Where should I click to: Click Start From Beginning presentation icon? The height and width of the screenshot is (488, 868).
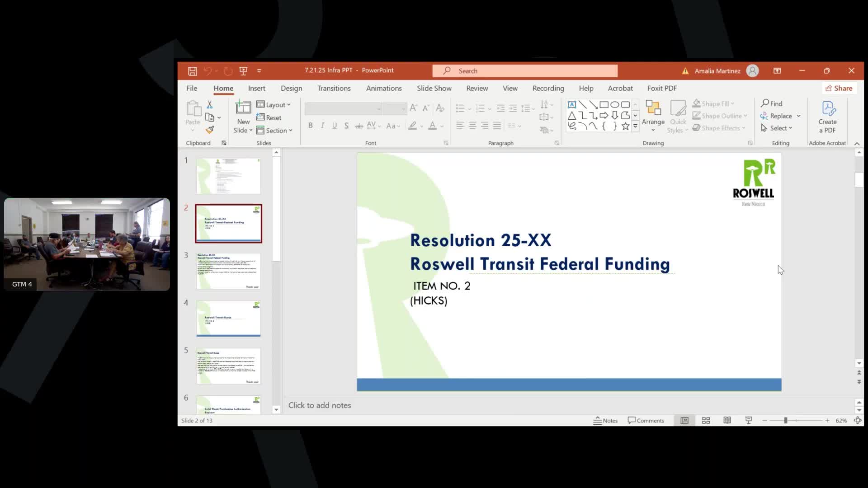coord(243,71)
